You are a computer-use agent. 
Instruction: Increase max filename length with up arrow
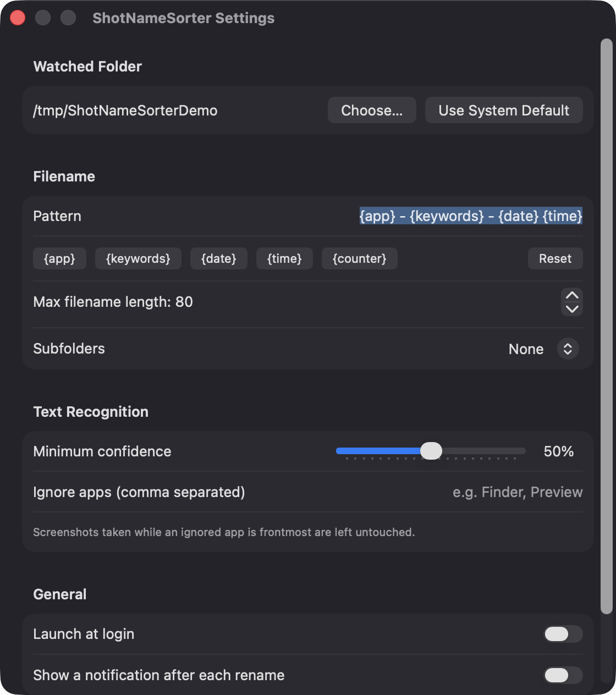(x=572, y=295)
